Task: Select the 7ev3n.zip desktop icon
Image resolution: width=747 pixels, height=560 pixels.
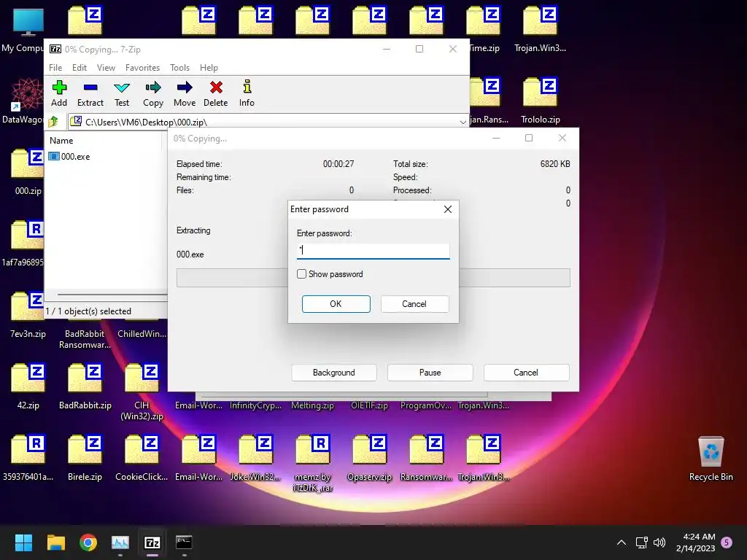Action: (x=28, y=315)
